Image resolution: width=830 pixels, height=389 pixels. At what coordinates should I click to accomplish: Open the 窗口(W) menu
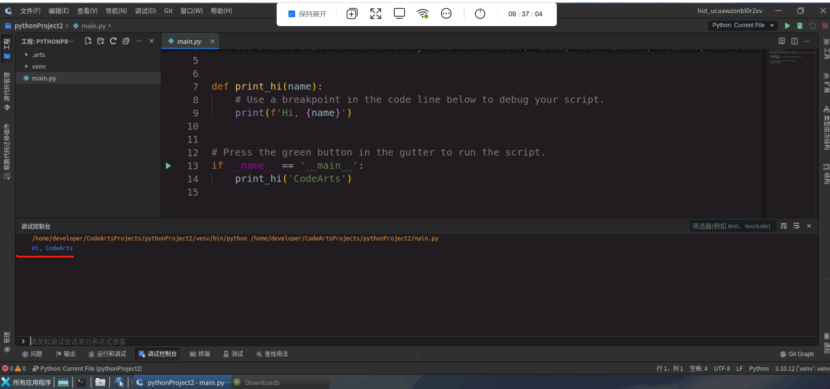192,11
